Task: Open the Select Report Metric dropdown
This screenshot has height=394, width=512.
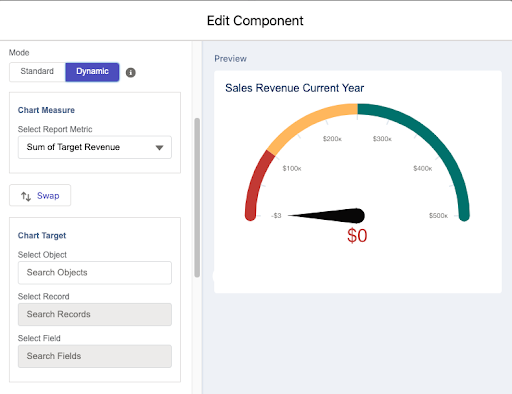Action: click(95, 147)
